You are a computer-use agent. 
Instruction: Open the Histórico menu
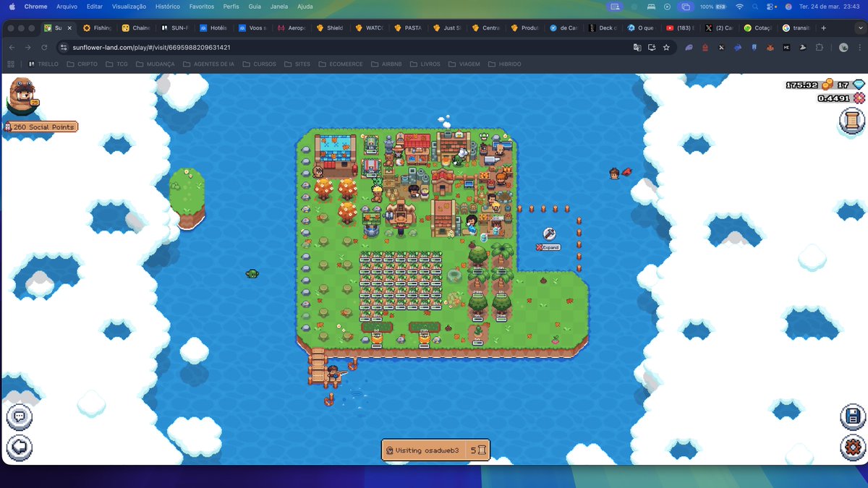pos(167,7)
